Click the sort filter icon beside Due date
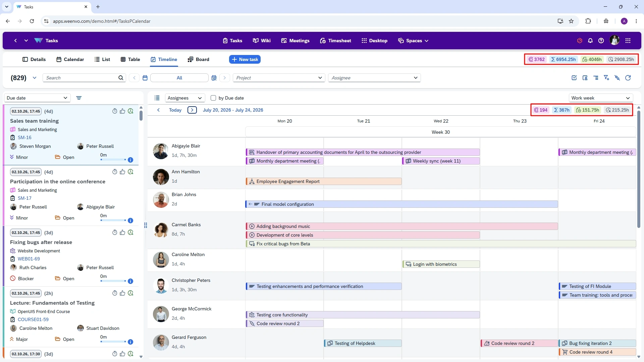Viewport: 644px width, 362px height. (79, 98)
